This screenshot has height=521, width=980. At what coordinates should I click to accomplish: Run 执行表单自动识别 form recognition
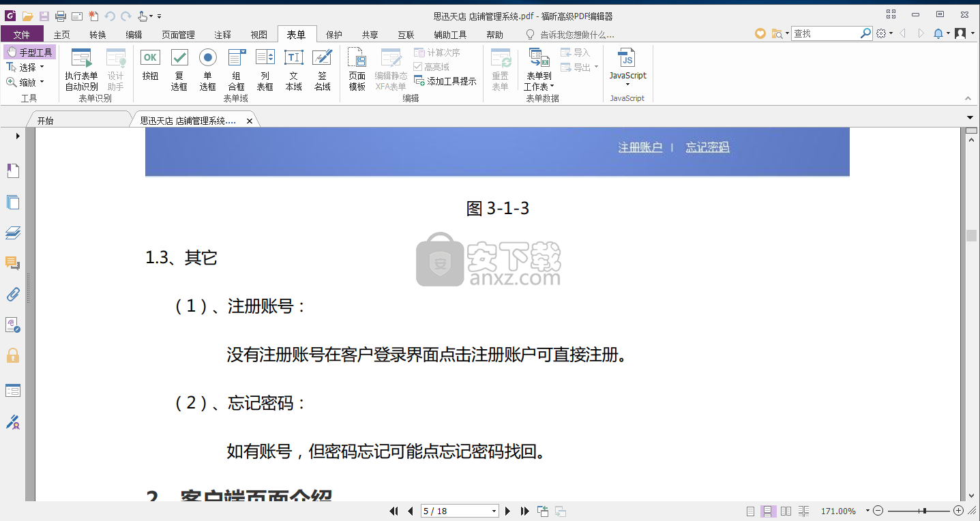point(81,70)
